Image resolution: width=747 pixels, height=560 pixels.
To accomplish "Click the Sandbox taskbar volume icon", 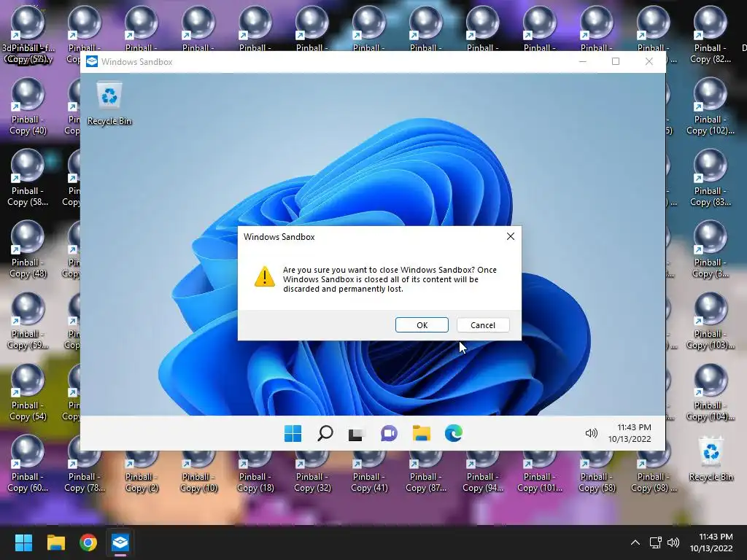I will pos(591,433).
